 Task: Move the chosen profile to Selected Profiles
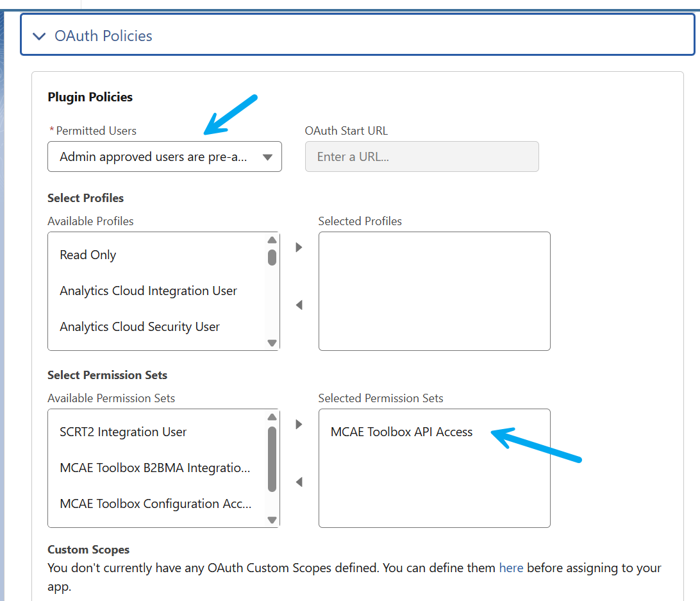point(299,247)
